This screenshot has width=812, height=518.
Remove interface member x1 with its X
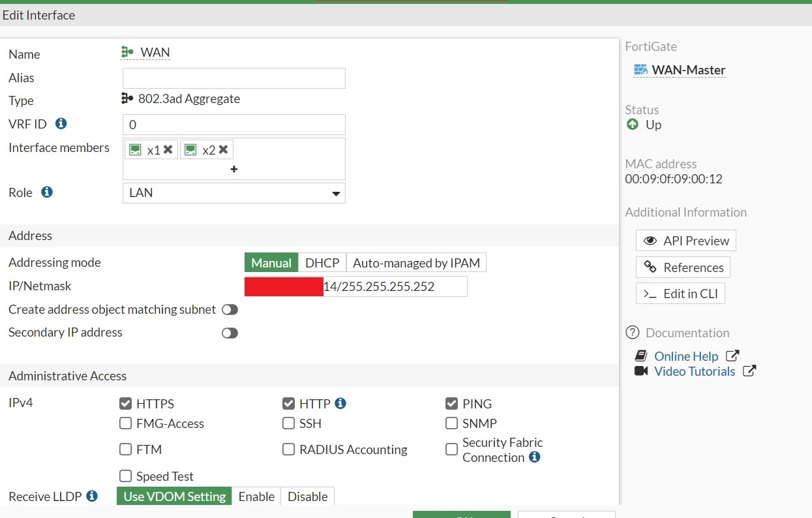pyautogui.click(x=168, y=149)
